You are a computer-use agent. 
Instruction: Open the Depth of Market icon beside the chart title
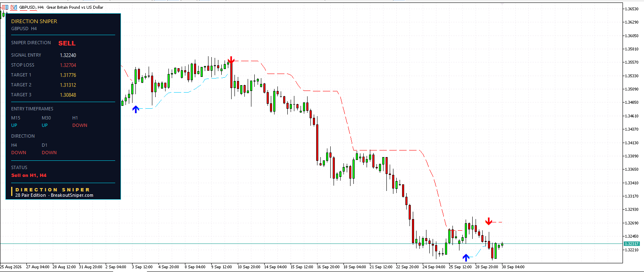[x=5, y=7]
